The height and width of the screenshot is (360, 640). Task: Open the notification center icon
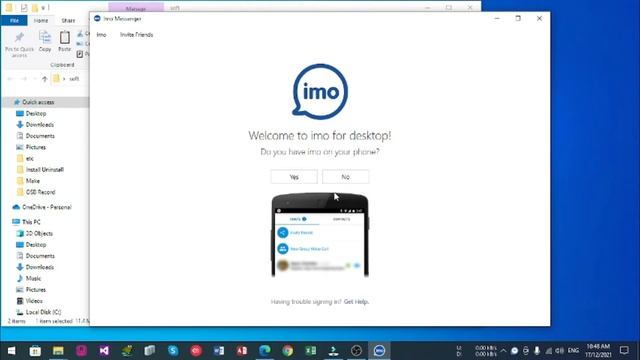coord(624,351)
